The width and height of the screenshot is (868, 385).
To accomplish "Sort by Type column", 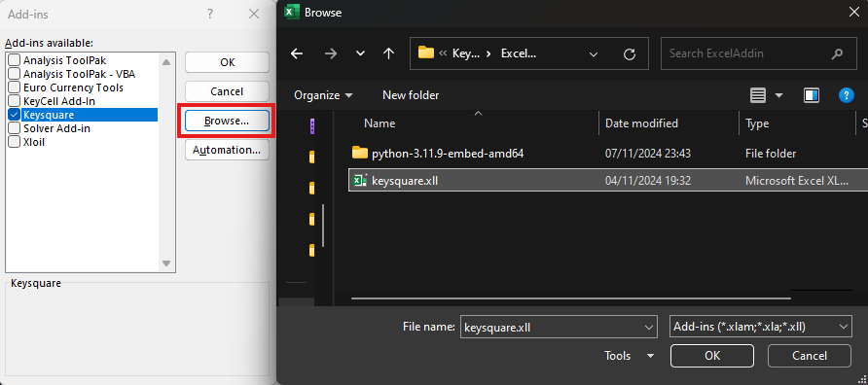I will click(x=757, y=123).
